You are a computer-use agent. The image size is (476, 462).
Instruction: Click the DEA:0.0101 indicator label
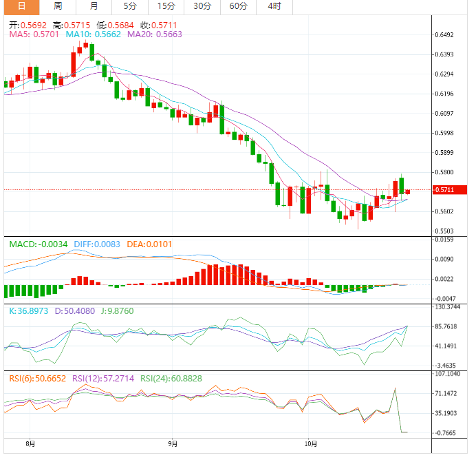[149, 244]
